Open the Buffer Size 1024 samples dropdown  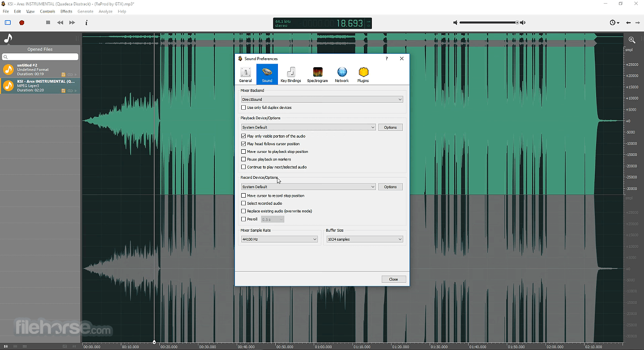pyautogui.click(x=365, y=239)
